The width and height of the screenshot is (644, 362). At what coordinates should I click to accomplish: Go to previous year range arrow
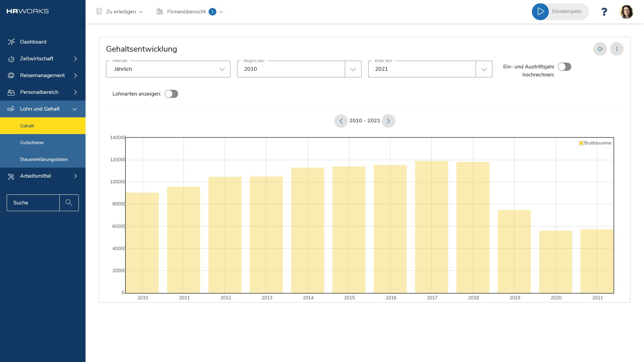click(341, 121)
